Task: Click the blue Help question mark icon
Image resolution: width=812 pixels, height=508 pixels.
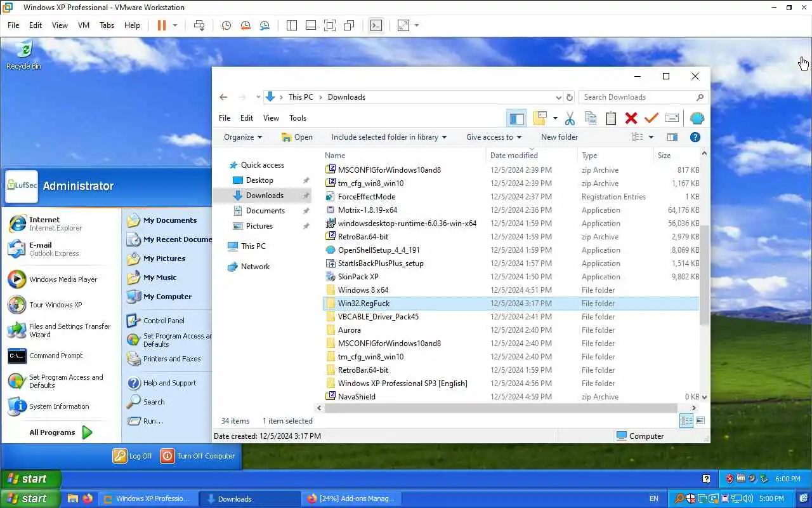Action: [x=695, y=137]
